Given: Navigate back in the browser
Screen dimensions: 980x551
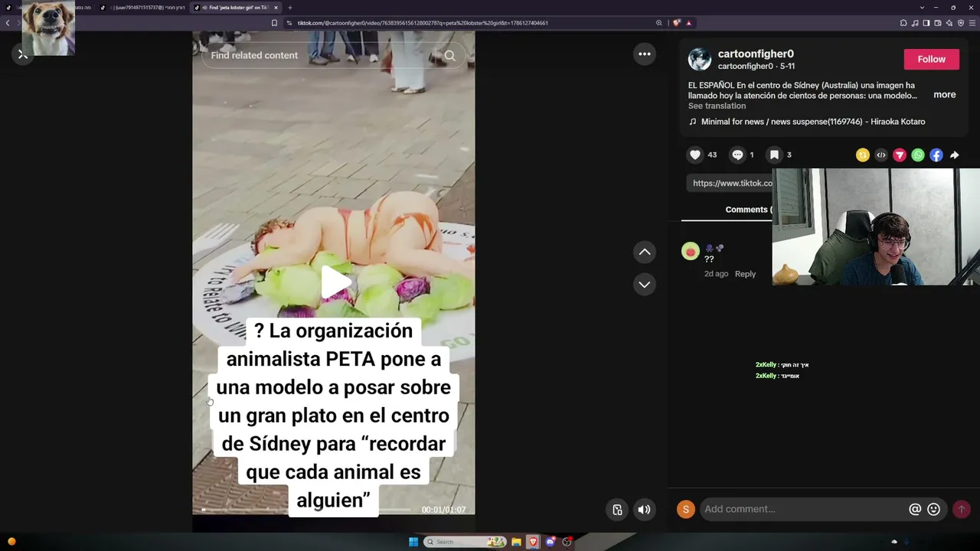Looking at the screenshot, I should 8,23.
